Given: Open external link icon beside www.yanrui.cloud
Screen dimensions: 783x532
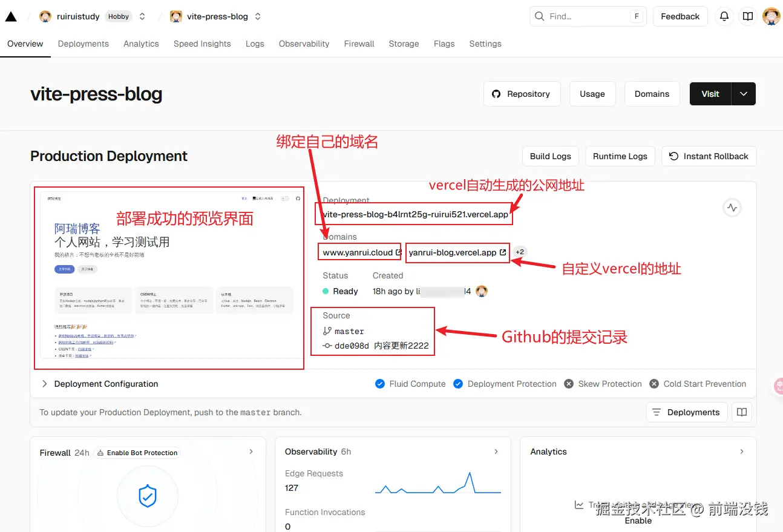Looking at the screenshot, I should [398, 252].
